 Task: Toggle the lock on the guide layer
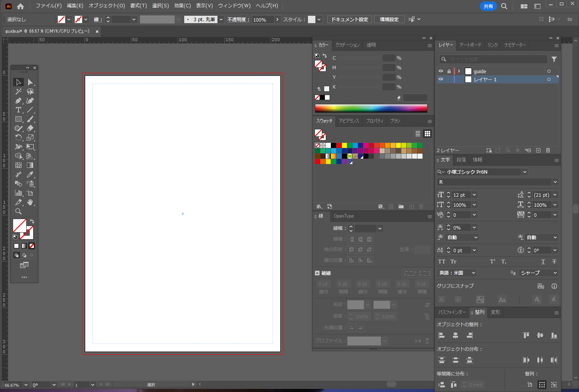(449, 71)
